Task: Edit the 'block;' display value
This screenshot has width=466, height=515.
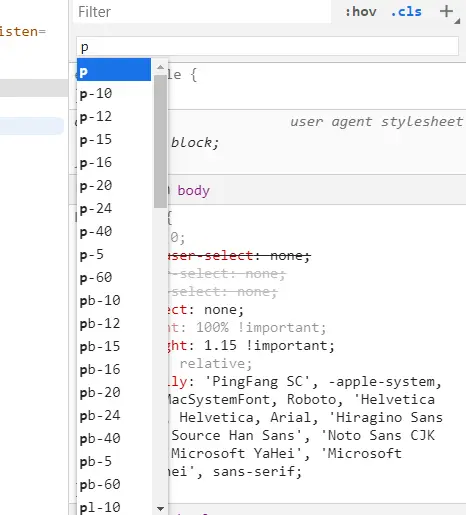Action: click(195, 143)
